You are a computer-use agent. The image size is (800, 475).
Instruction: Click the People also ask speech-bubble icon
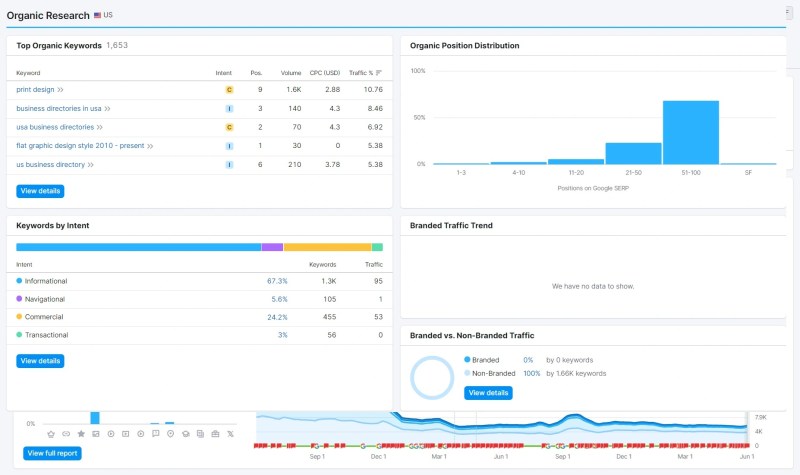(156, 434)
